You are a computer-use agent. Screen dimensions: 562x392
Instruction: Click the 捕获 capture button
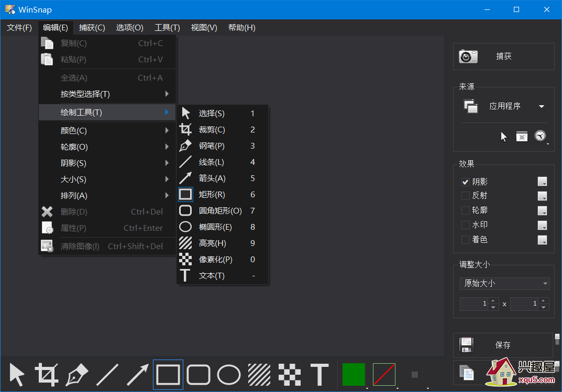(503, 57)
